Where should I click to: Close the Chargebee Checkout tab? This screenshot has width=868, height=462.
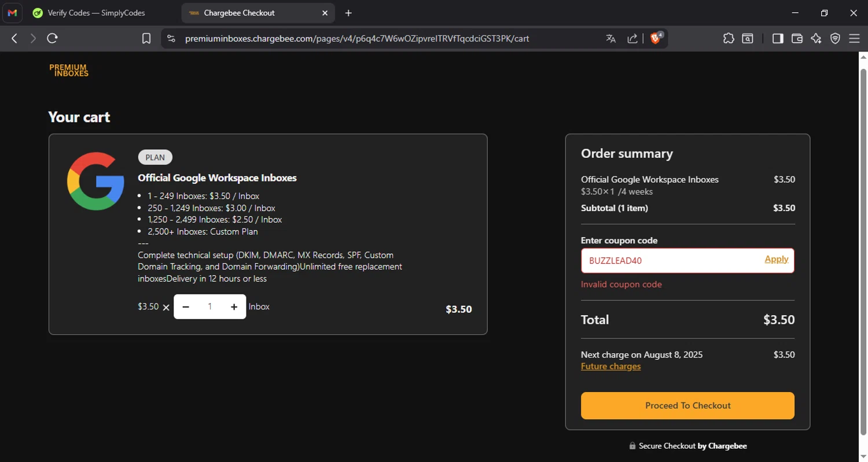[325, 13]
